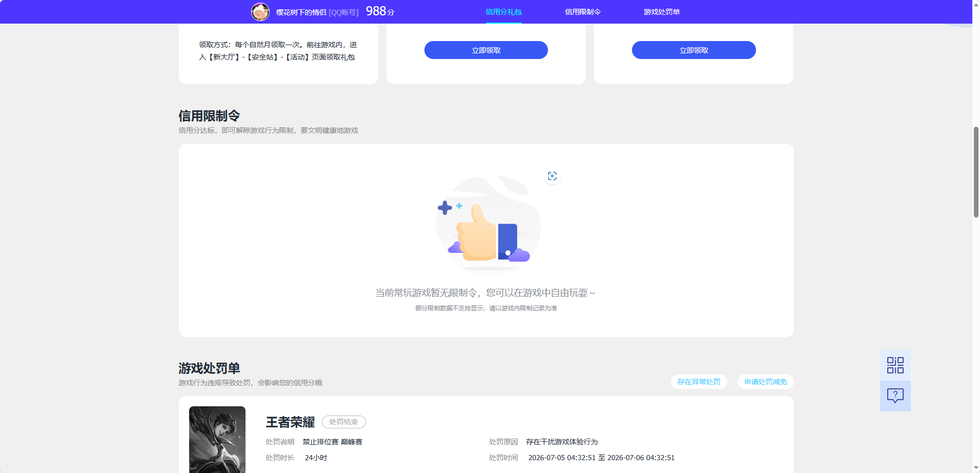Viewport: 980px width, 473px height.
Task: Click subtitle 信用分达标，即可解除游戏行为限制
Action: [268, 130]
